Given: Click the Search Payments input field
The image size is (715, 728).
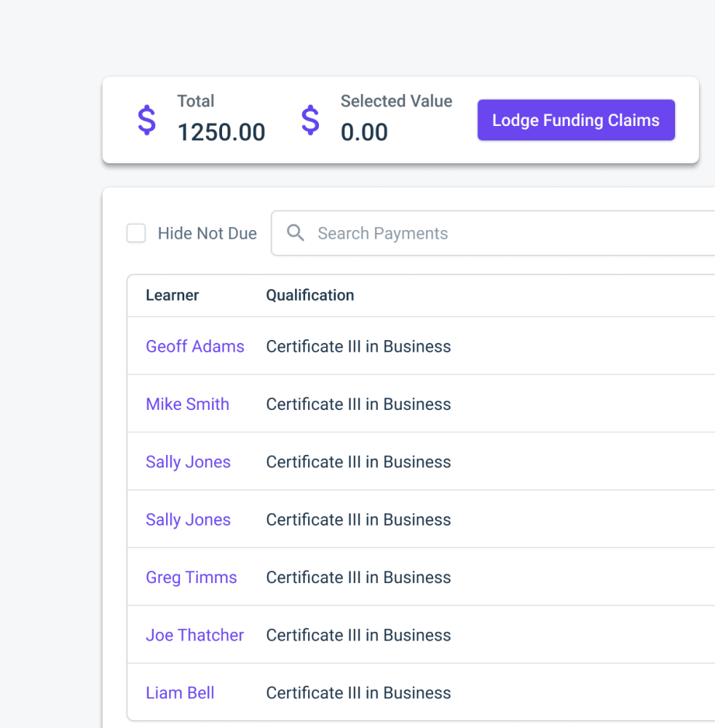Looking at the screenshot, I should pos(437,233).
